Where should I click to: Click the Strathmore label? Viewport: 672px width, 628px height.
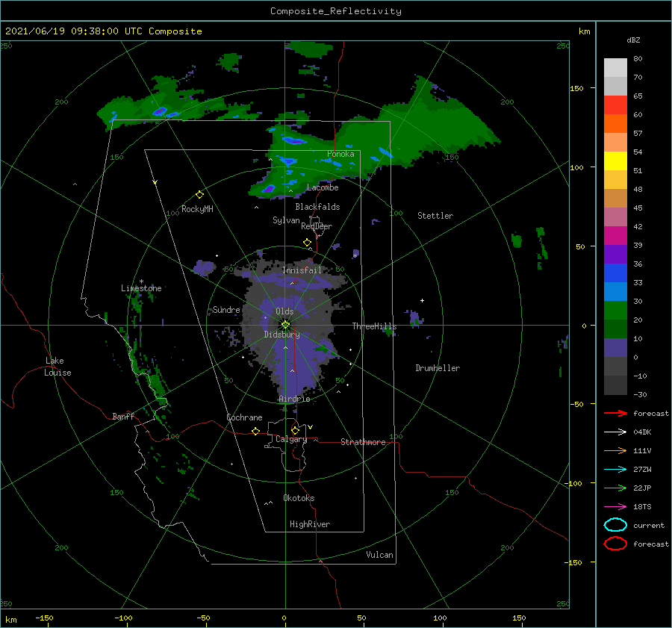pos(363,442)
